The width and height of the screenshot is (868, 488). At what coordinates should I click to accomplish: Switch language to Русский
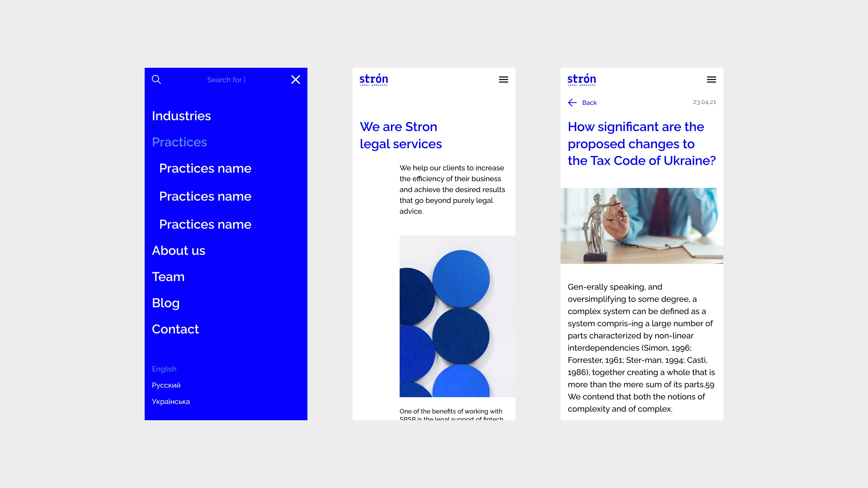[166, 385]
